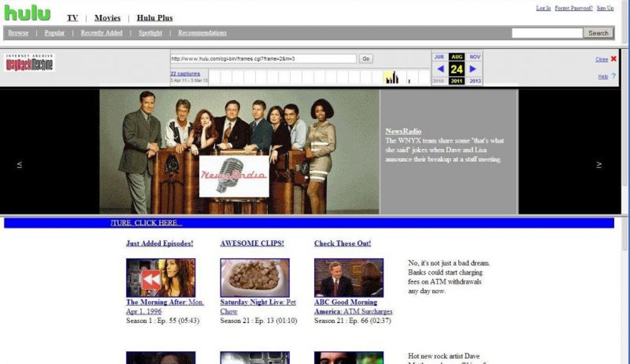Screen dimensions: 630x364
Task: Open ABC Good Morning America ATM Surcharges link
Action: tap(353, 307)
